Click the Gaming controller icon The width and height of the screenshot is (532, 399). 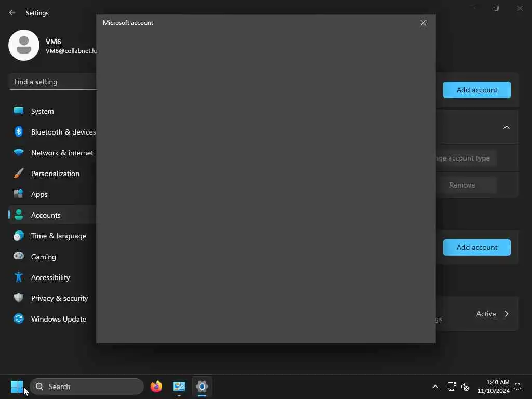click(x=19, y=256)
